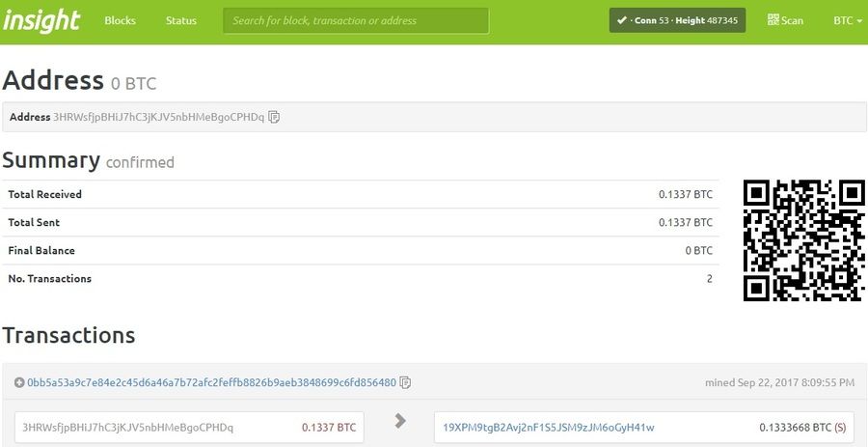
Task: Copy the transaction hash with the clipboard icon
Action: (x=405, y=382)
